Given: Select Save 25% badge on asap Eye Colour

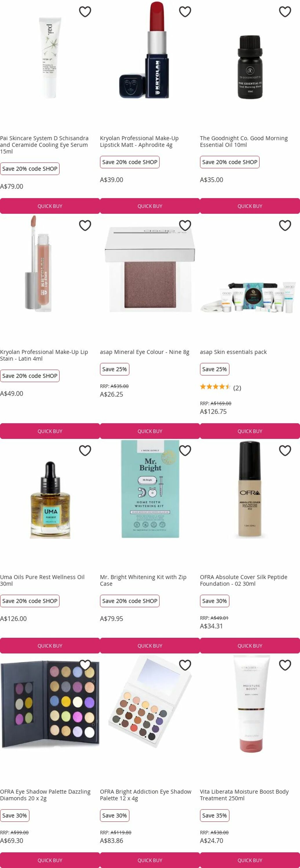Looking at the screenshot, I should pyautogui.click(x=114, y=369).
